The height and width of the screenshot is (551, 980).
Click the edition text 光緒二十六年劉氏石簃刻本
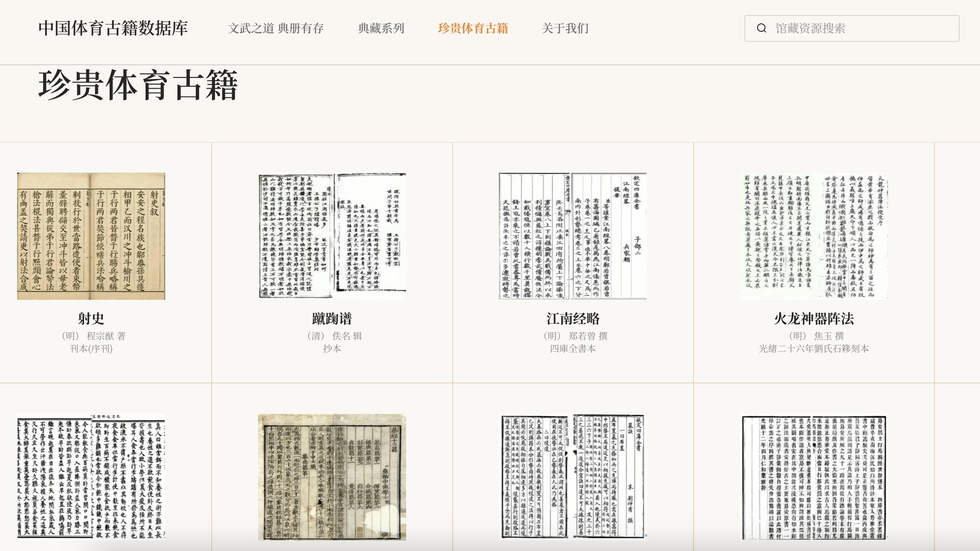[x=814, y=349]
